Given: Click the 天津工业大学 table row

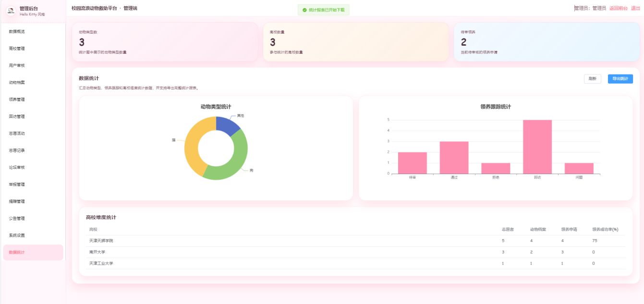Looking at the screenshot, I should pos(356,264).
